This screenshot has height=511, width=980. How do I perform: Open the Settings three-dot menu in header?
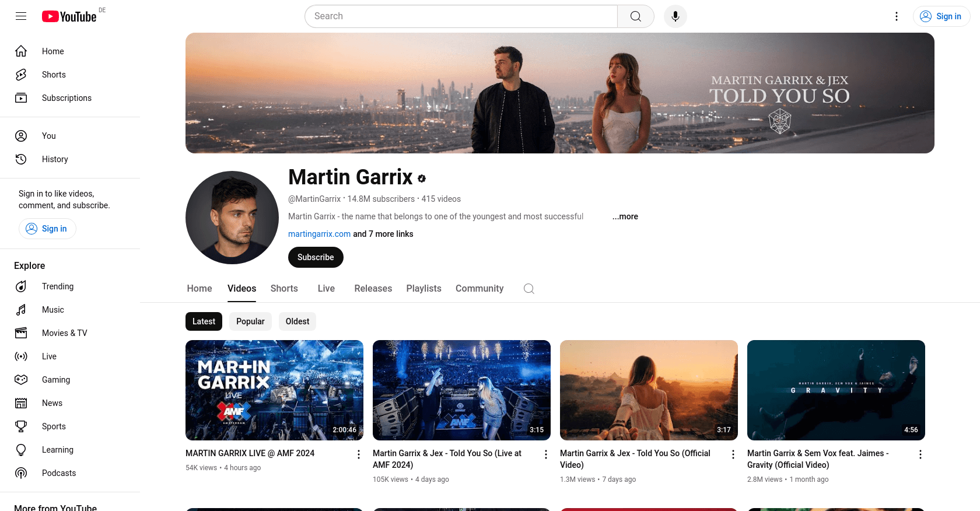[x=897, y=16]
